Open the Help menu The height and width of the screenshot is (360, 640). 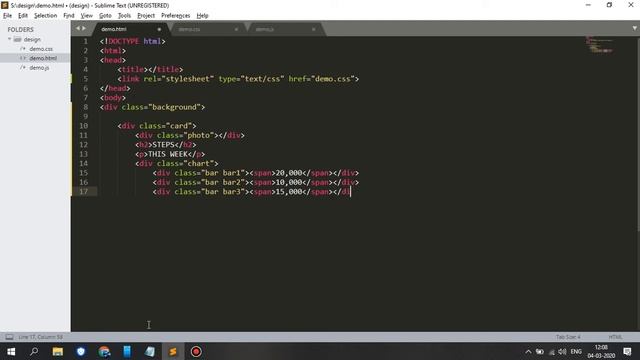202,16
